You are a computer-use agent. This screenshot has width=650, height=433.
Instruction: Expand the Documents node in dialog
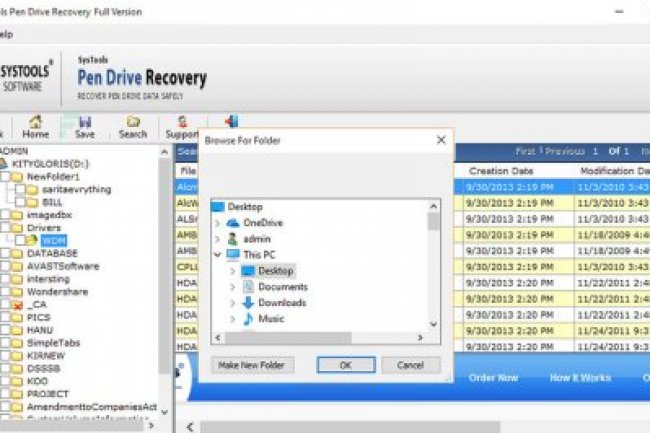233,287
